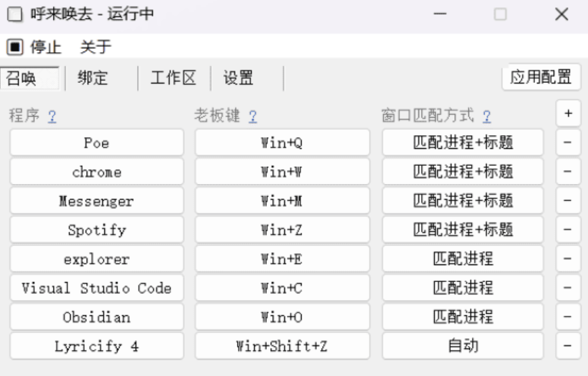This screenshot has height=376, width=588.
Task: Delete the Lyricify 4 row
Action: [567, 346]
